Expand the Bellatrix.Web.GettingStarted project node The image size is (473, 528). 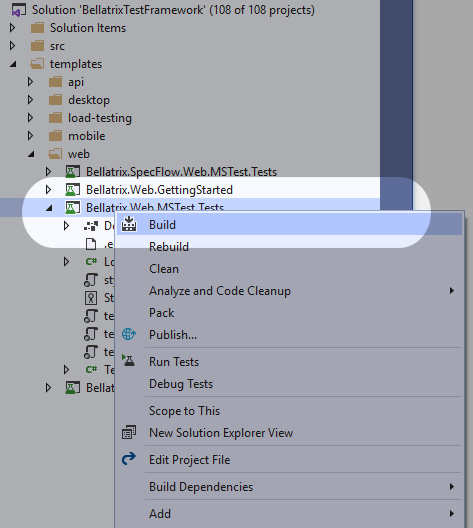click(x=48, y=190)
